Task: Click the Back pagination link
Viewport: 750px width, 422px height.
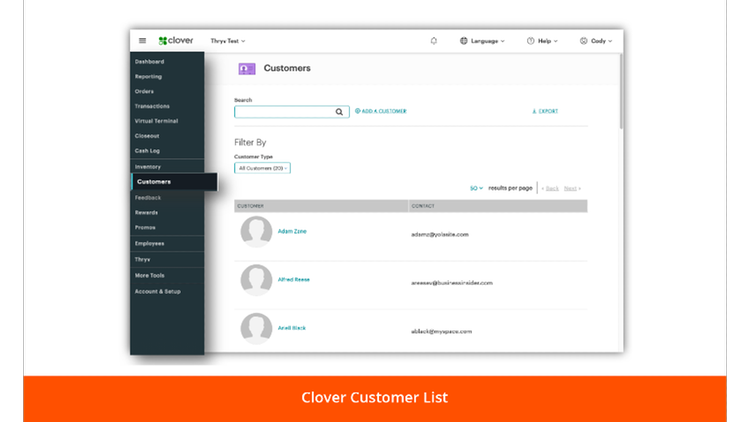Action: [x=550, y=189]
